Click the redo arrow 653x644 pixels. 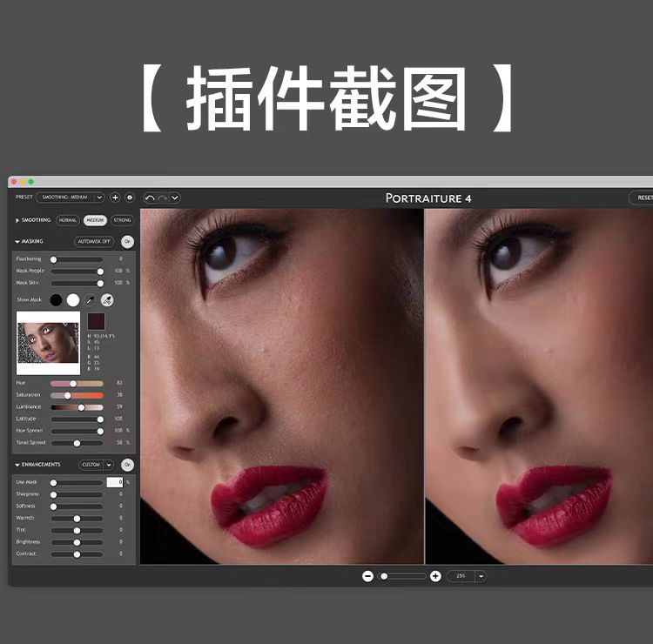pos(163,198)
